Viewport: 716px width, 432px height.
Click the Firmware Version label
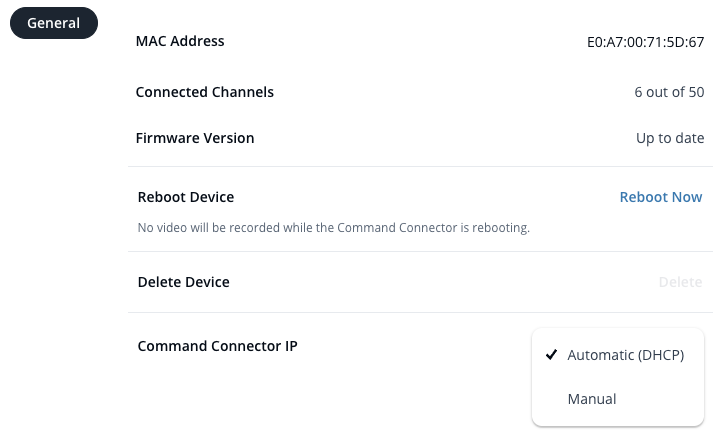click(195, 138)
